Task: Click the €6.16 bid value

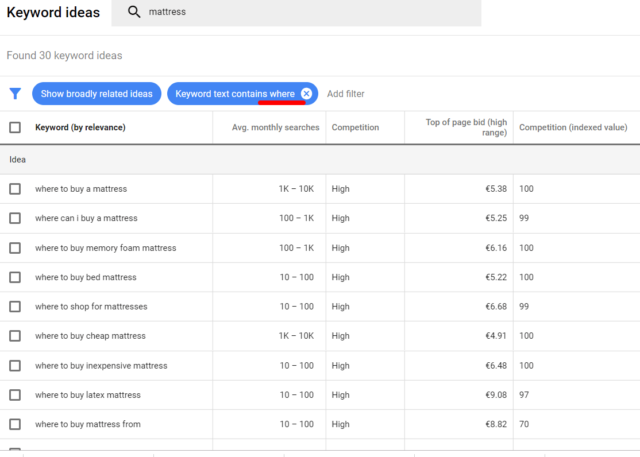Action: pyautogui.click(x=496, y=248)
